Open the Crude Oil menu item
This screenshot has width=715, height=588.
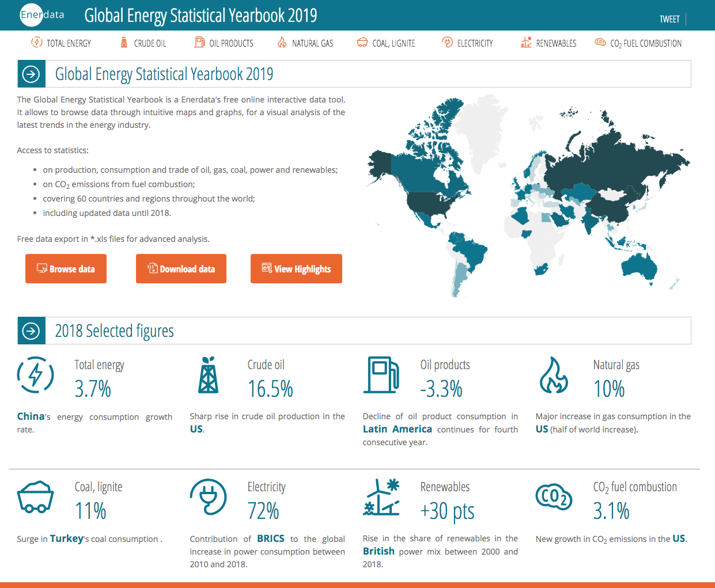click(x=143, y=43)
